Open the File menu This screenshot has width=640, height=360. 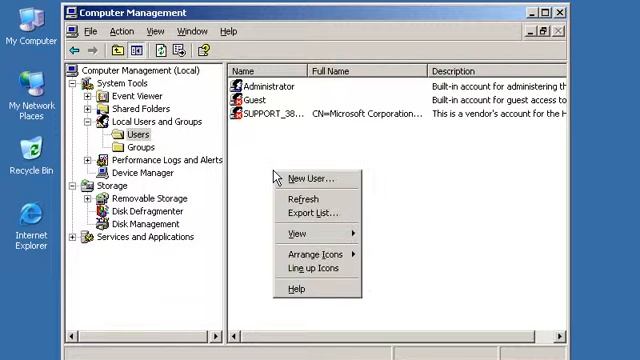(90, 31)
